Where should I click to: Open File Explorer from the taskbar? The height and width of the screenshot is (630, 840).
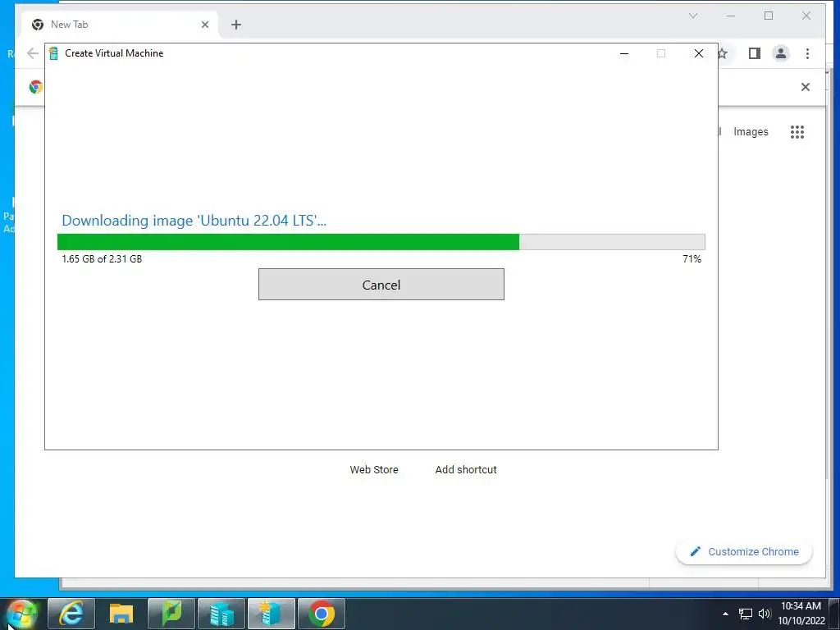tap(121, 614)
